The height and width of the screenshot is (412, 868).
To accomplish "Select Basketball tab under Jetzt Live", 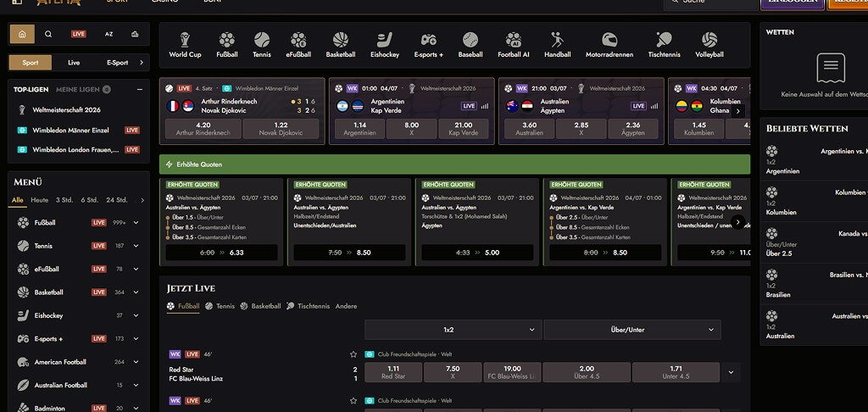I will [x=260, y=306].
